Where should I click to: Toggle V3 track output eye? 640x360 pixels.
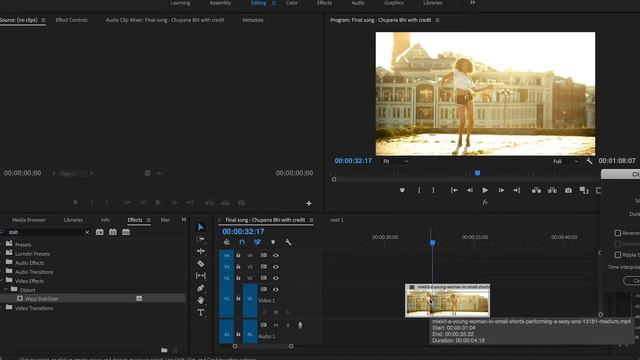[x=276, y=267]
